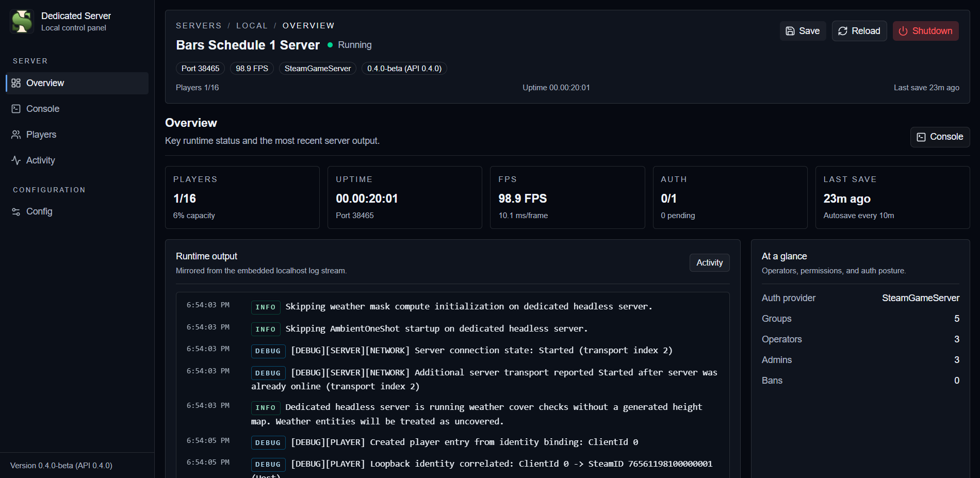The width and height of the screenshot is (980, 478).
Task: Click the DEBUG tag on Additional server transport log
Action: click(x=268, y=373)
